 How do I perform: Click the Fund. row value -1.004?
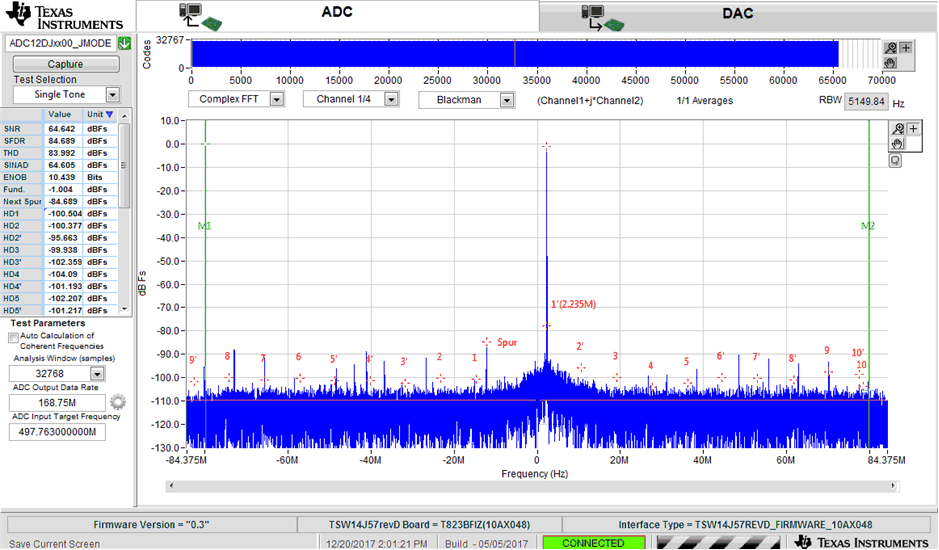(62, 189)
